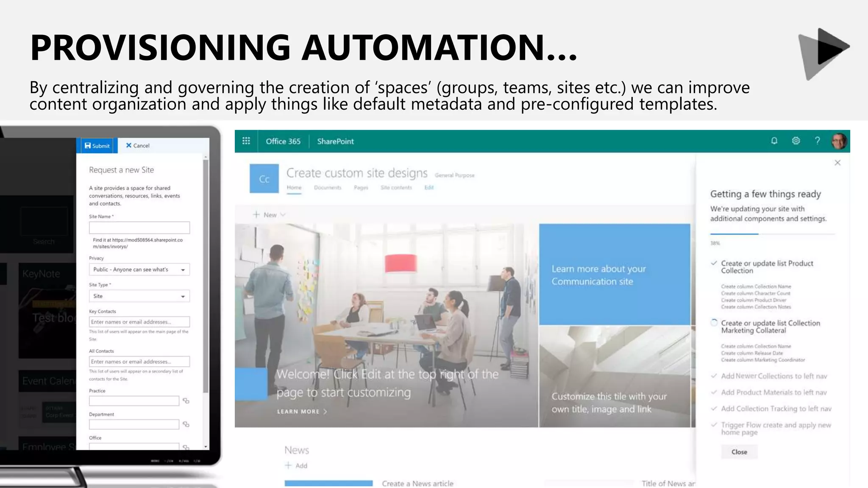Viewport: 868px width, 488px height.
Task: Click the slide's play logo in top corner
Action: [x=824, y=54]
